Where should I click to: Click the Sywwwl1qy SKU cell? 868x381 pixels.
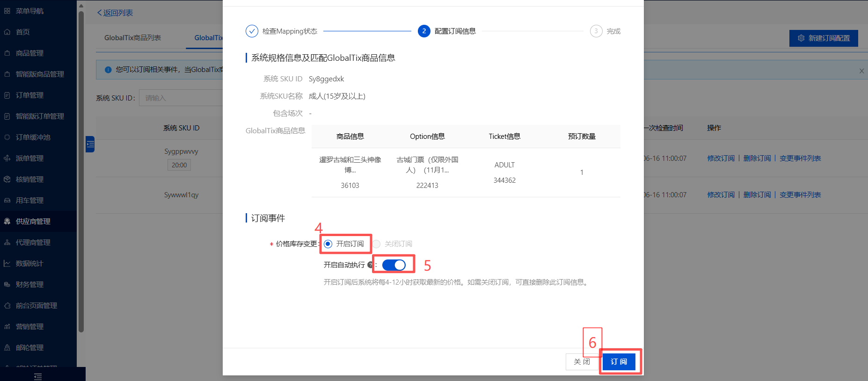coord(181,194)
